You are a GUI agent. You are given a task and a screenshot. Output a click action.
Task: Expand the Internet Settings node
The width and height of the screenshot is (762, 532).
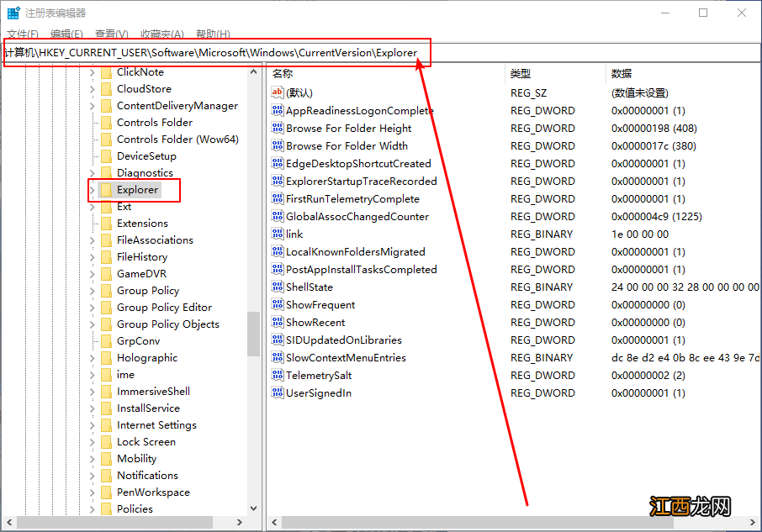coord(92,425)
